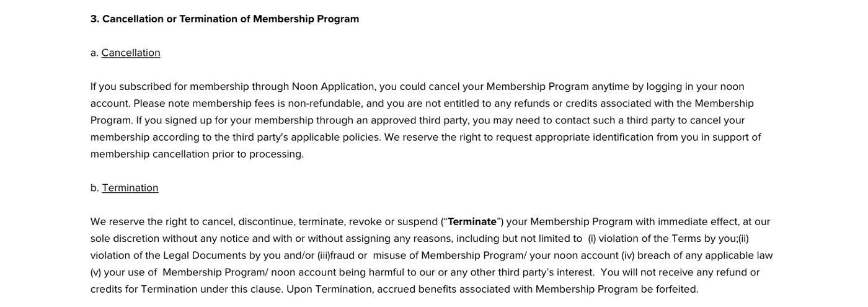This screenshot has width=868, height=307.
Task: Click the bold word "Terminate" in quotes
Action: click(472, 221)
